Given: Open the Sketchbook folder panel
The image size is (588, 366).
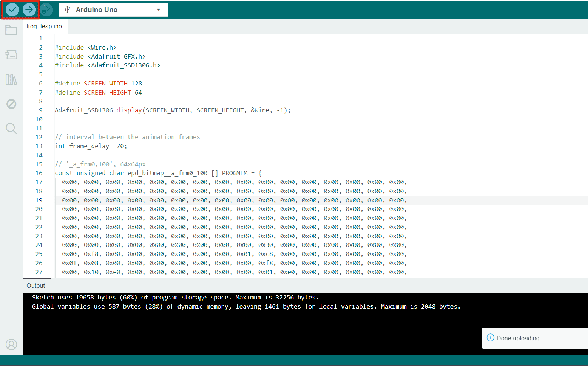Looking at the screenshot, I should click(11, 30).
